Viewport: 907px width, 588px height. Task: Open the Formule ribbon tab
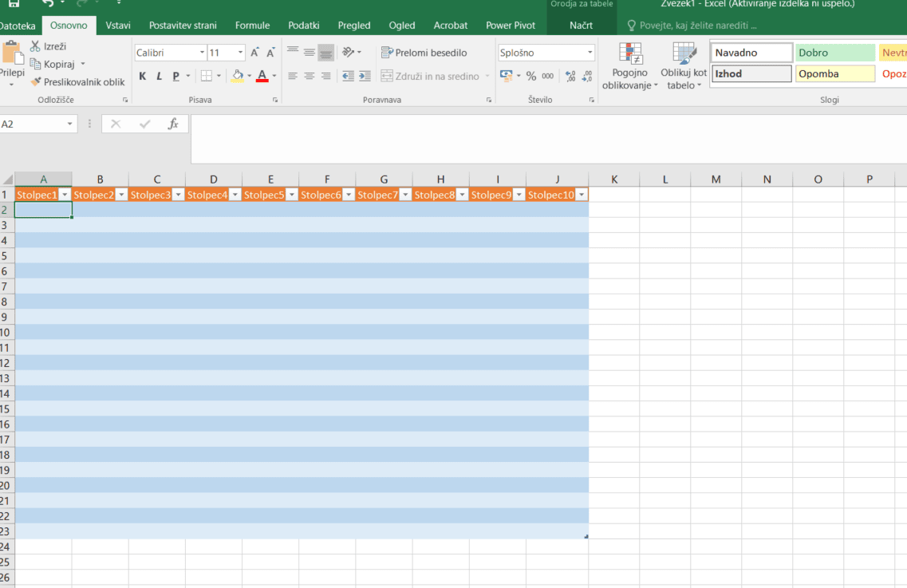tap(252, 26)
